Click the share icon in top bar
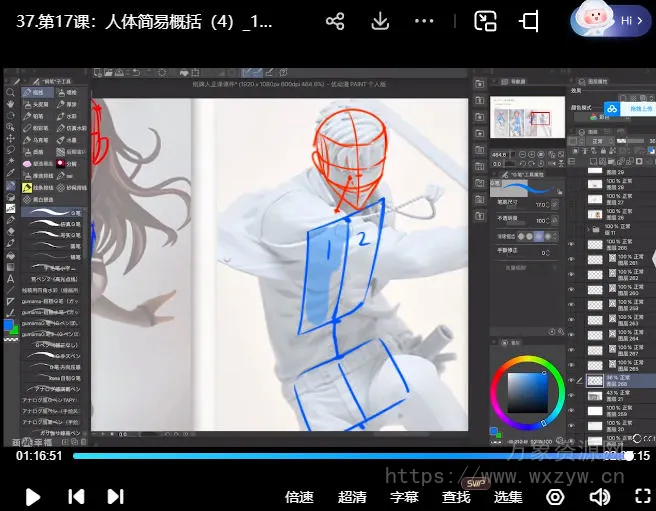 point(335,21)
